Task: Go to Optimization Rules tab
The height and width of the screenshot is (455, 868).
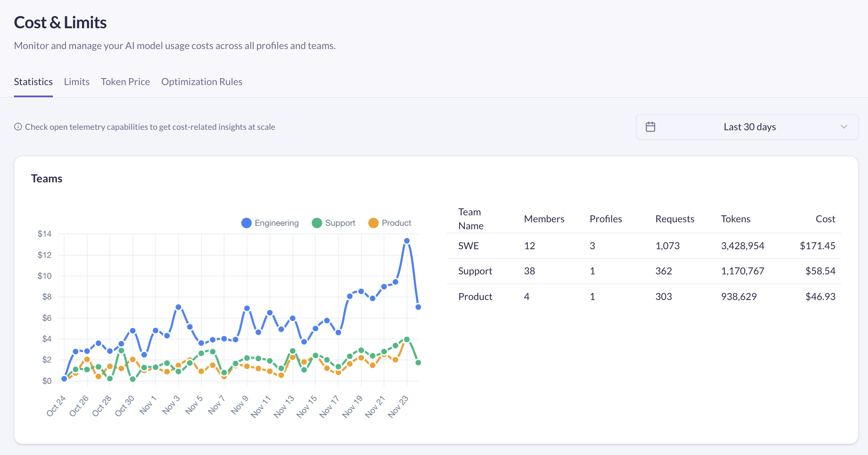Action: click(x=201, y=82)
